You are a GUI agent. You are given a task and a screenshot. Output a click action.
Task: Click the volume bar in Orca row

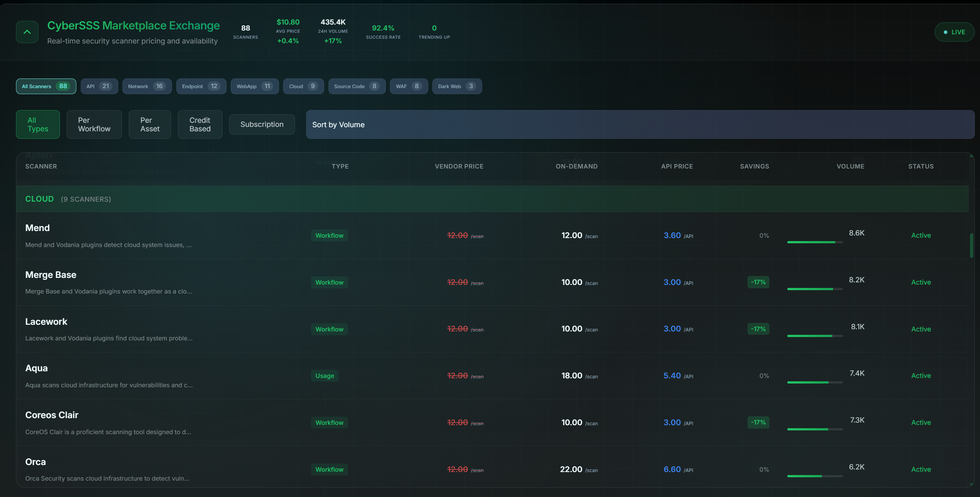pyautogui.click(x=814, y=476)
